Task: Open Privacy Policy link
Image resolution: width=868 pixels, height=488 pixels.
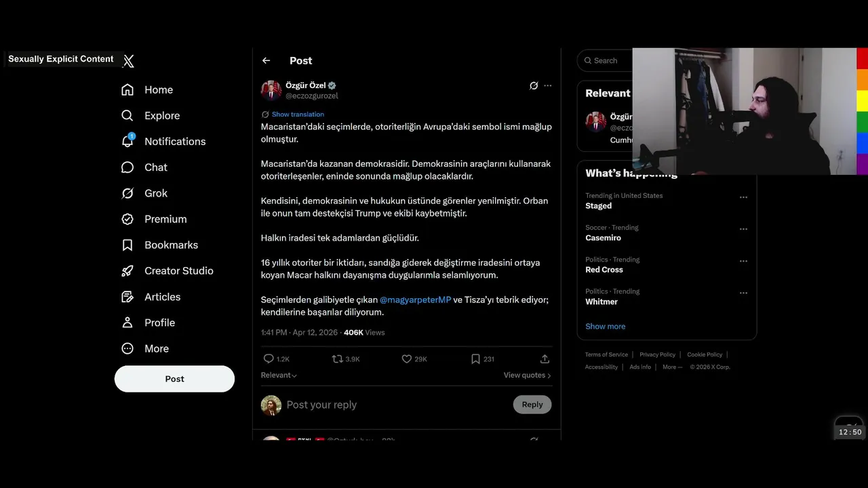Action: click(x=657, y=354)
